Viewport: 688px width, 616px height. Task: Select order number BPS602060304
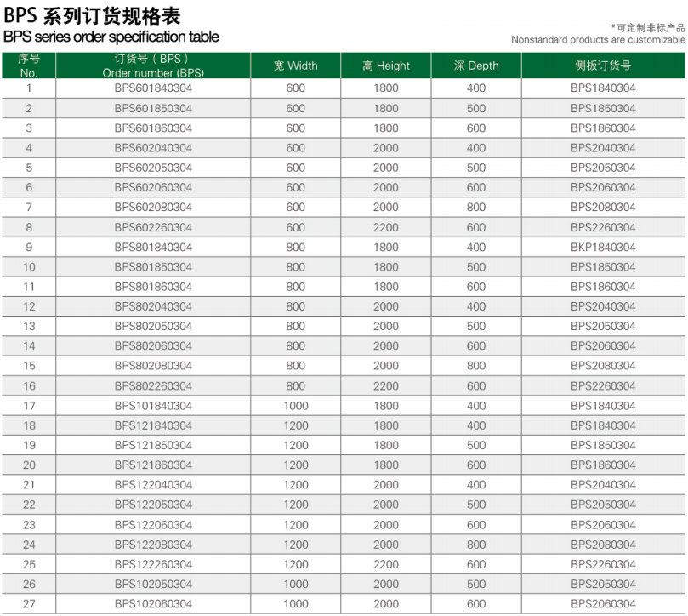pyautogui.click(x=153, y=187)
